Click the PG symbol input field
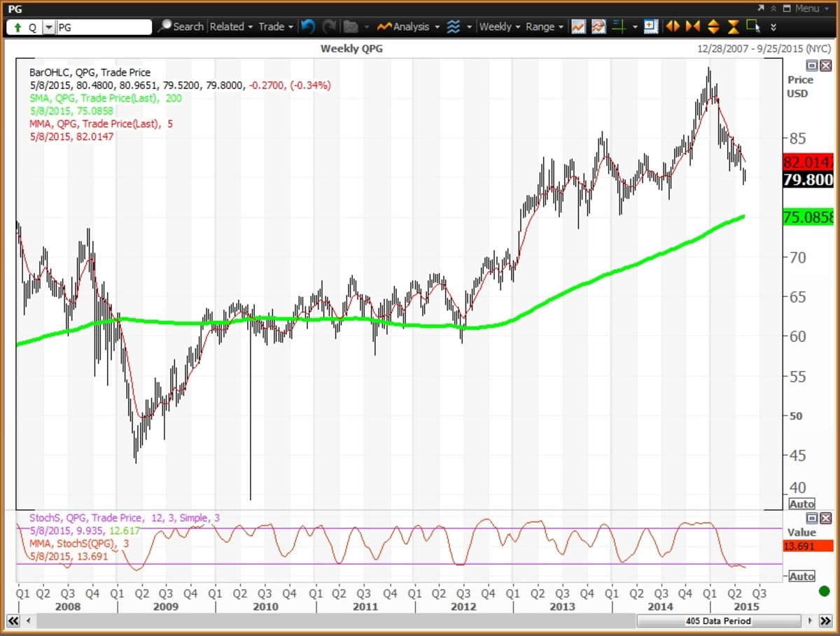 [x=103, y=27]
